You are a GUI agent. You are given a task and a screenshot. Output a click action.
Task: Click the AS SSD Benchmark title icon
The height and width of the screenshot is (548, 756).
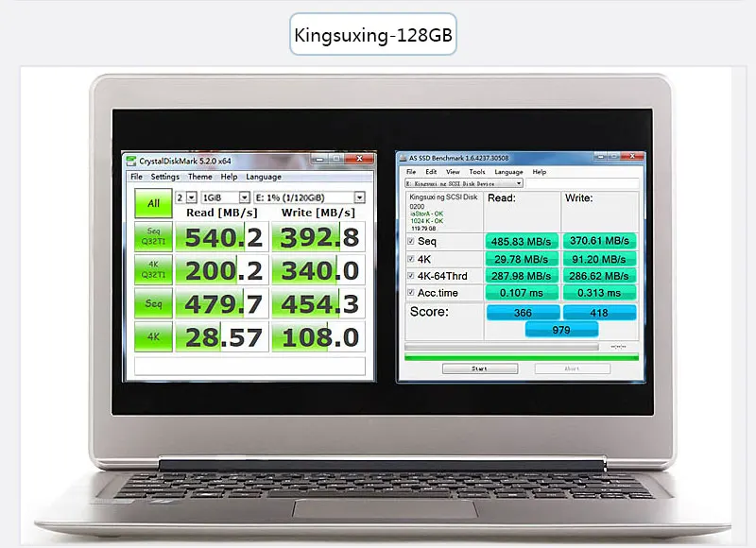click(x=404, y=158)
